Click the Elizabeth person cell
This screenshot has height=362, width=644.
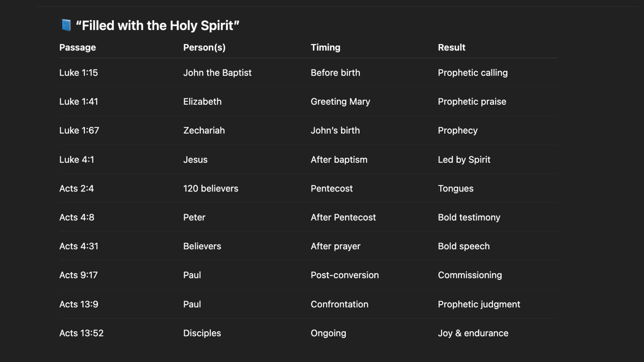pos(202,102)
